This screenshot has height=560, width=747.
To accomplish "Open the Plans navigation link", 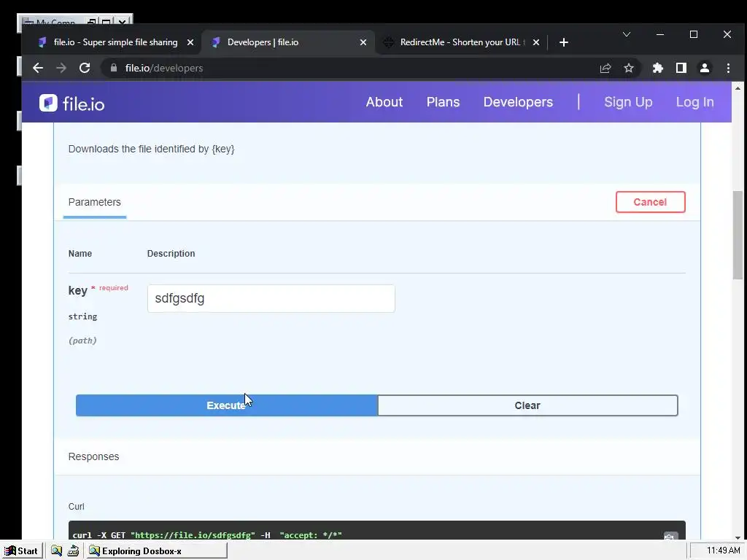I will [443, 102].
